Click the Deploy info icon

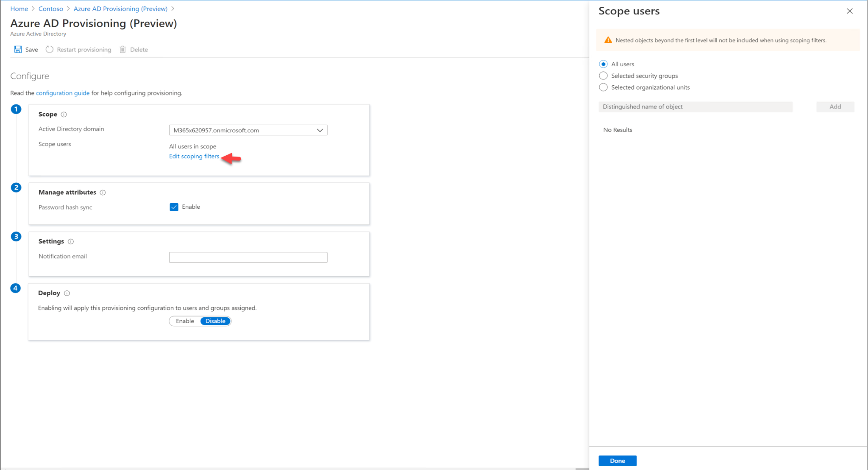click(x=67, y=293)
